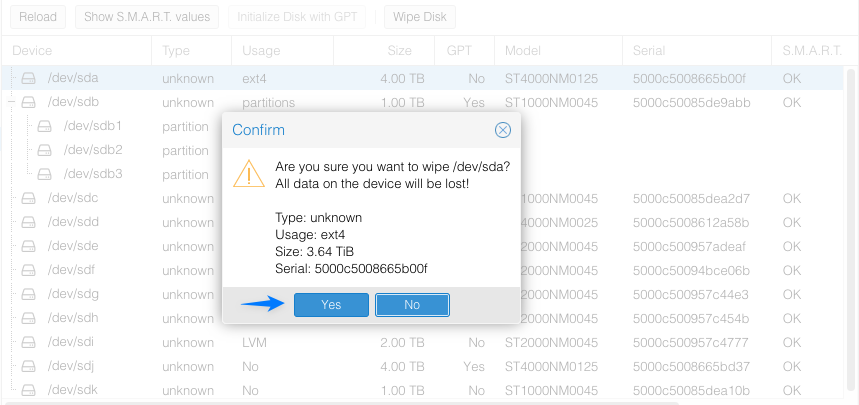Click the /dev/sdd disk icon
859x405 pixels.
[x=28, y=223]
